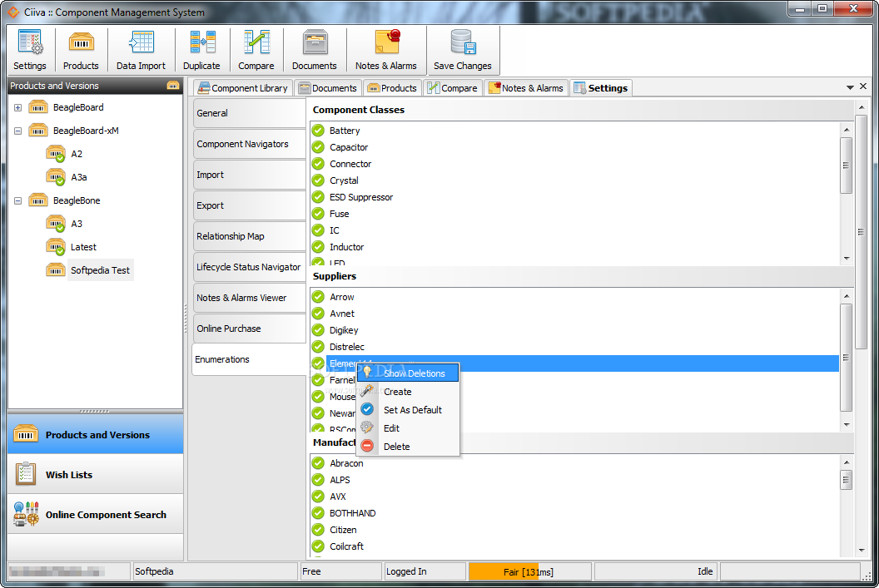Click the Create wand icon in menu
Screen dimensions: 879x588
(x=367, y=391)
